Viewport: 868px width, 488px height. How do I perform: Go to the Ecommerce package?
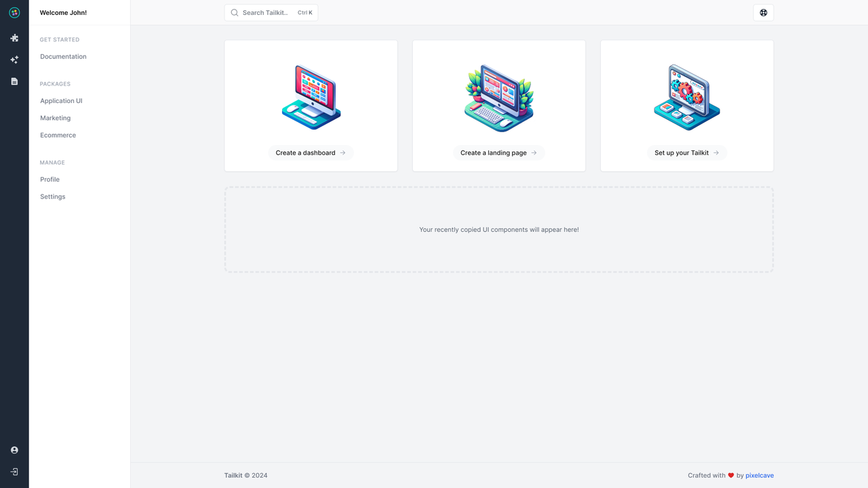(x=58, y=136)
